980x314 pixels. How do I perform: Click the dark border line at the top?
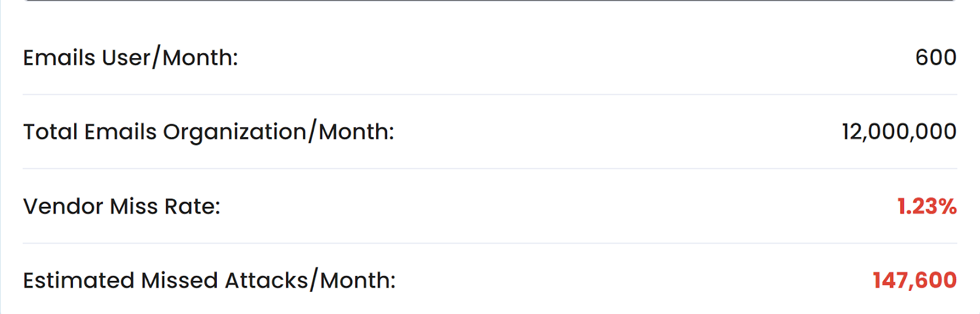pyautogui.click(x=490, y=1)
